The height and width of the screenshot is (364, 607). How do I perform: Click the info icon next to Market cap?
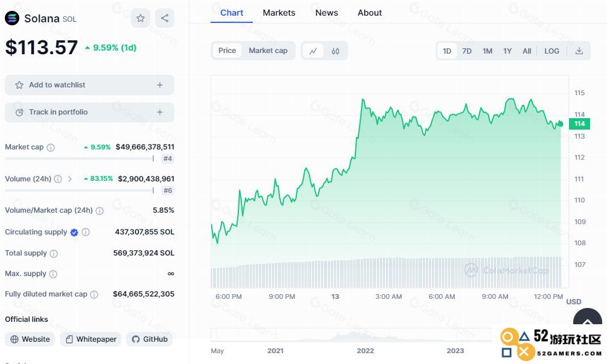coord(51,148)
